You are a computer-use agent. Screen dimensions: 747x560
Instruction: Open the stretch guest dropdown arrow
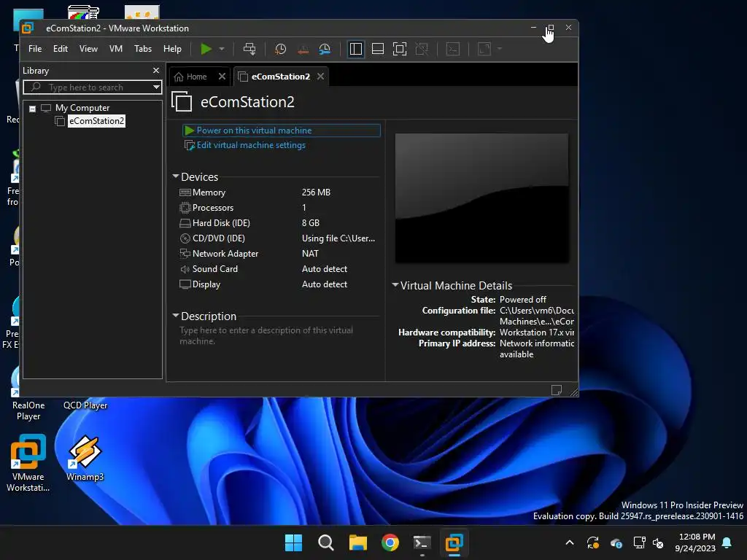(499, 49)
